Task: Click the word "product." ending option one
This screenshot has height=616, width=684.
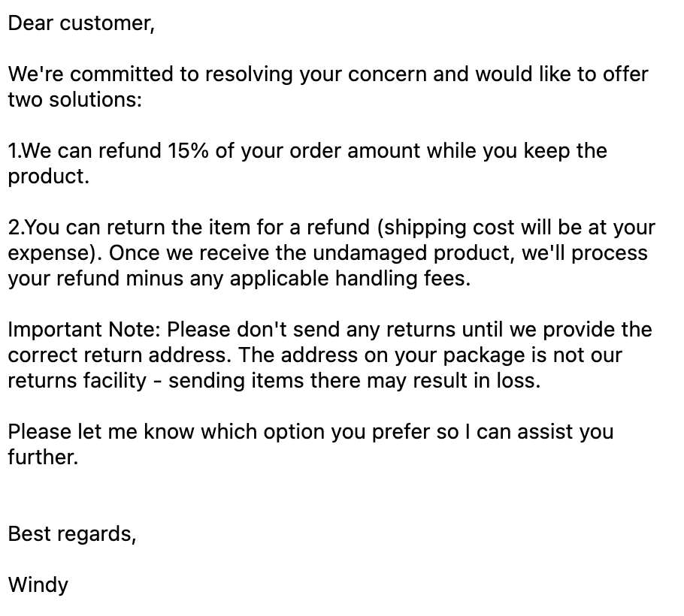Action: [x=48, y=177]
